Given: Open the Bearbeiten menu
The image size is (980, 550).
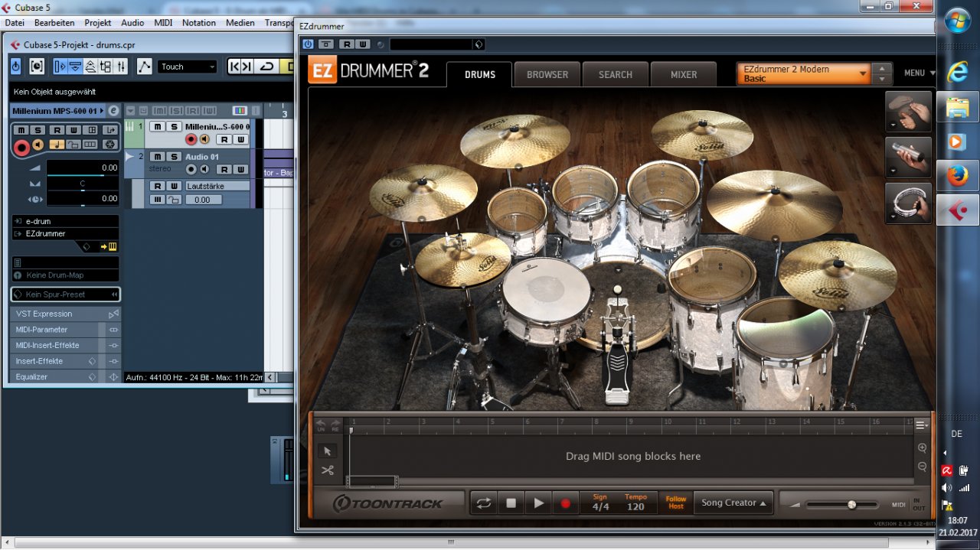Looking at the screenshot, I should [x=54, y=23].
